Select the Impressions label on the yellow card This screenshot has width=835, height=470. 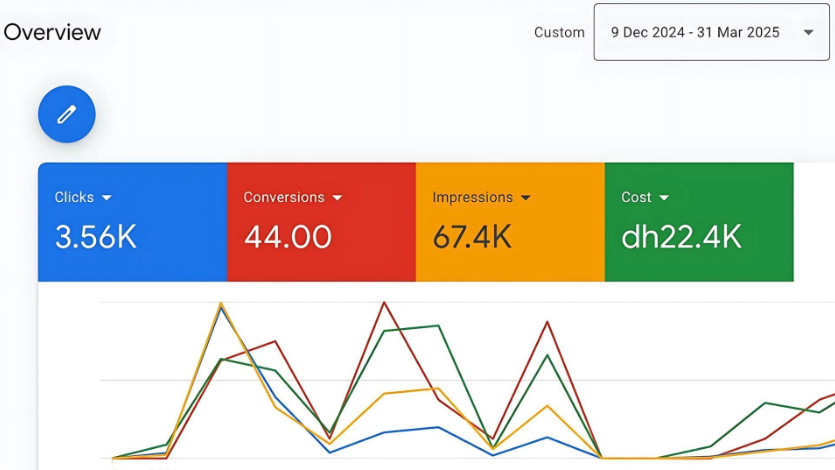coord(472,197)
